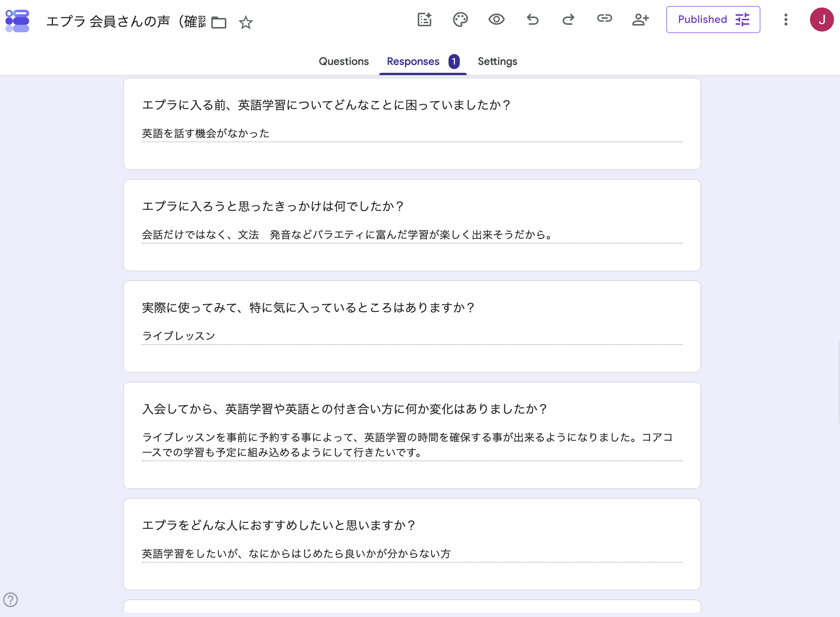Add collaborators with the person-plus icon

coord(640,19)
